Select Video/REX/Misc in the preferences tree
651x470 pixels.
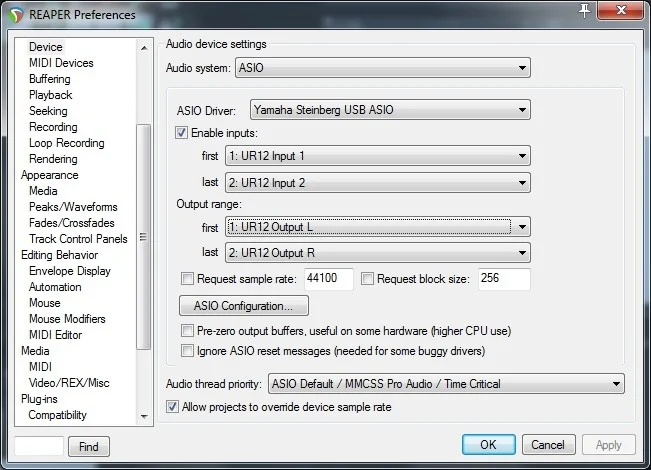point(69,383)
